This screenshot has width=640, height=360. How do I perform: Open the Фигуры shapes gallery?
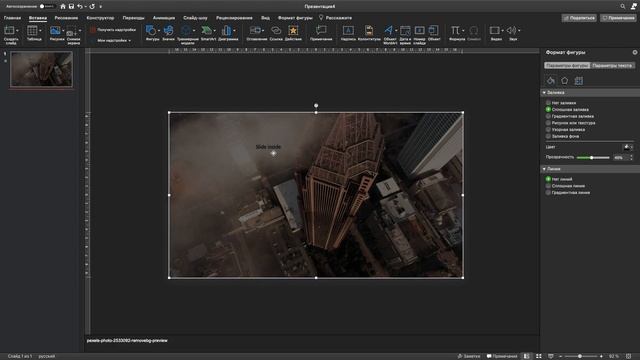coord(151,31)
